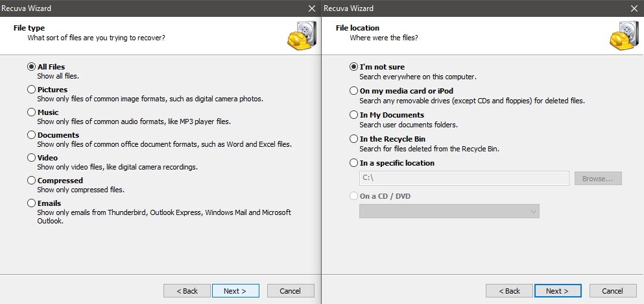Click the C:\ location path field
This screenshot has width=644, height=304.
[x=464, y=179]
